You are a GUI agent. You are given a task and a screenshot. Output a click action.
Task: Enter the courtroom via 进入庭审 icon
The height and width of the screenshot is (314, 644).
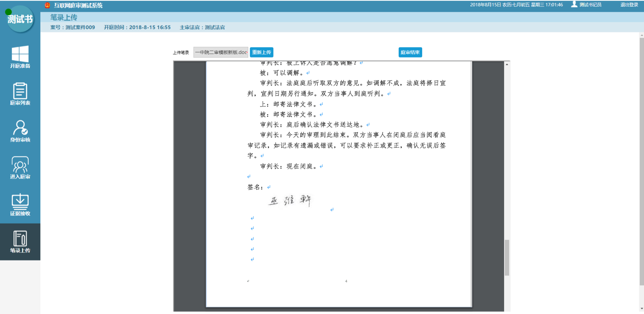coord(20,168)
